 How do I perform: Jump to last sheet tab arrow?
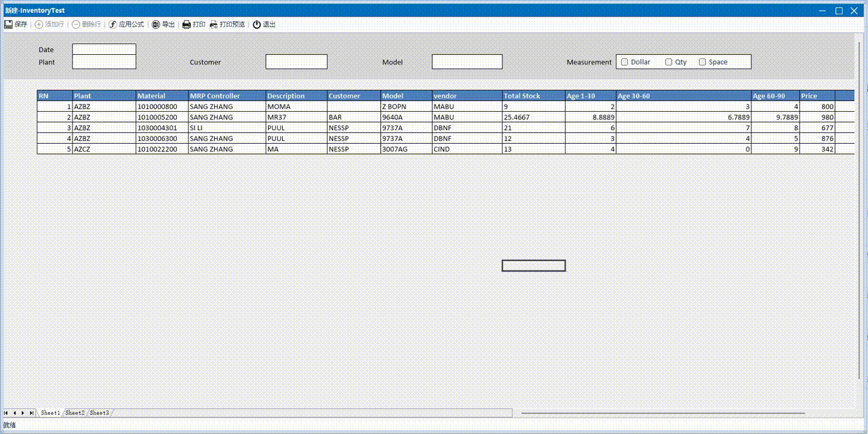pyautogui.click(x=31, y=413)
